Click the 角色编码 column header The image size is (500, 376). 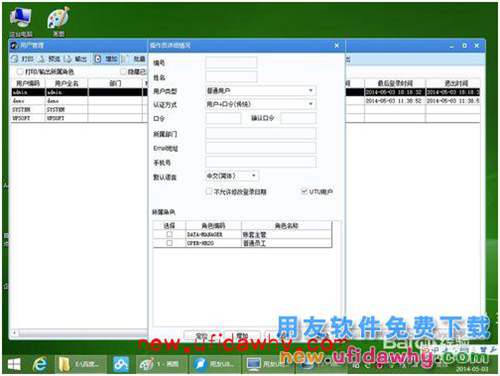pyautogui.click(x=213, y=226)
